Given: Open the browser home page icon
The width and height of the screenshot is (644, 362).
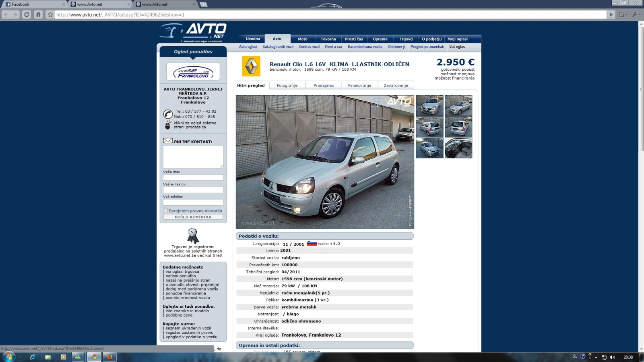Looking at the screenshot, I should point(38,14).
